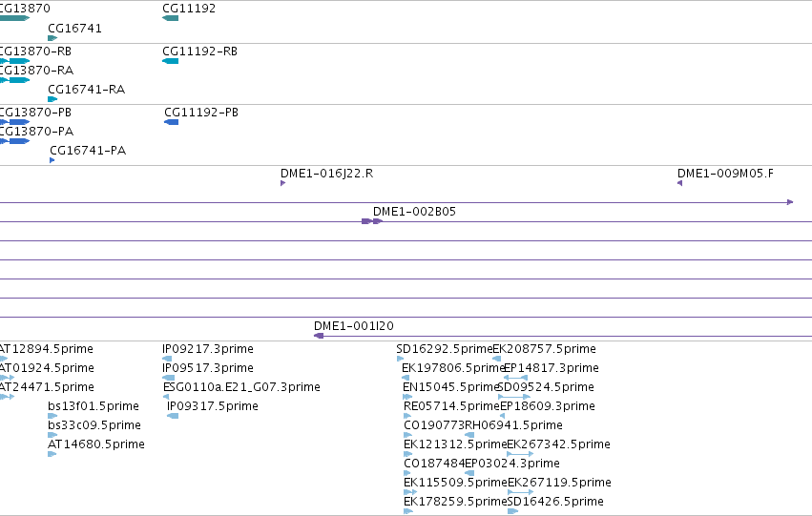
Task: Select the CG11192-RB transcript glyph
Action: [x=171, y=61]
